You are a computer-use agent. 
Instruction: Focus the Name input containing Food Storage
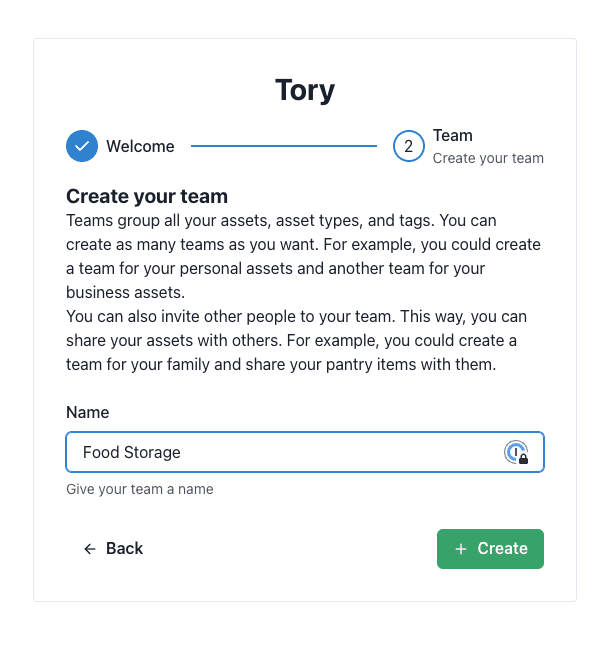(305, 452)
